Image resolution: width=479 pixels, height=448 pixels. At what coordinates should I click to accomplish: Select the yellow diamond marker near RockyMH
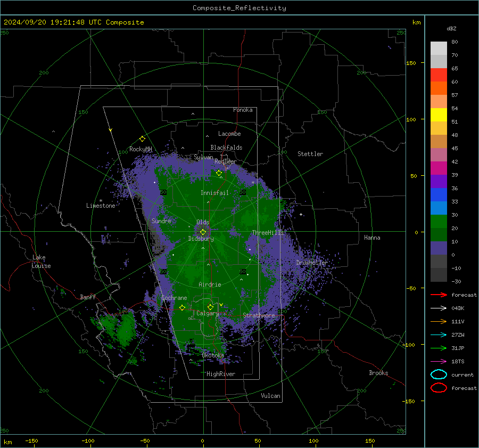pyautogui.click(x=142, y=139)
